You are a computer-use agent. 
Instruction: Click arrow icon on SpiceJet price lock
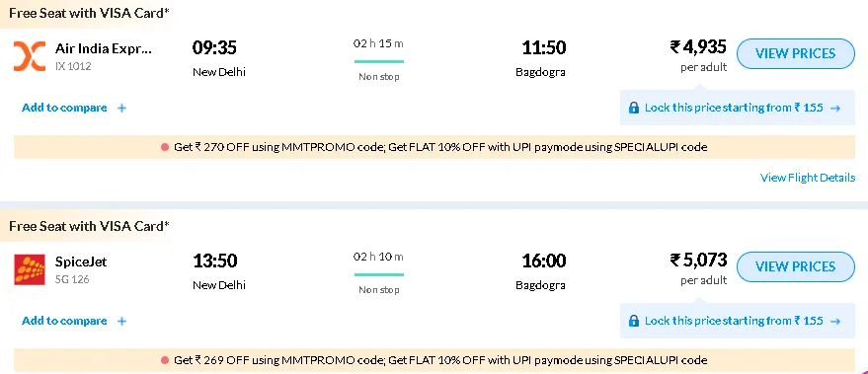[835, 321]
